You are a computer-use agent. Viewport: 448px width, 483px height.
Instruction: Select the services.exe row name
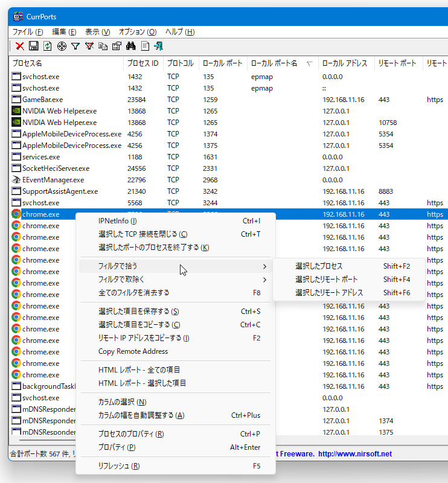pos(41,157)
